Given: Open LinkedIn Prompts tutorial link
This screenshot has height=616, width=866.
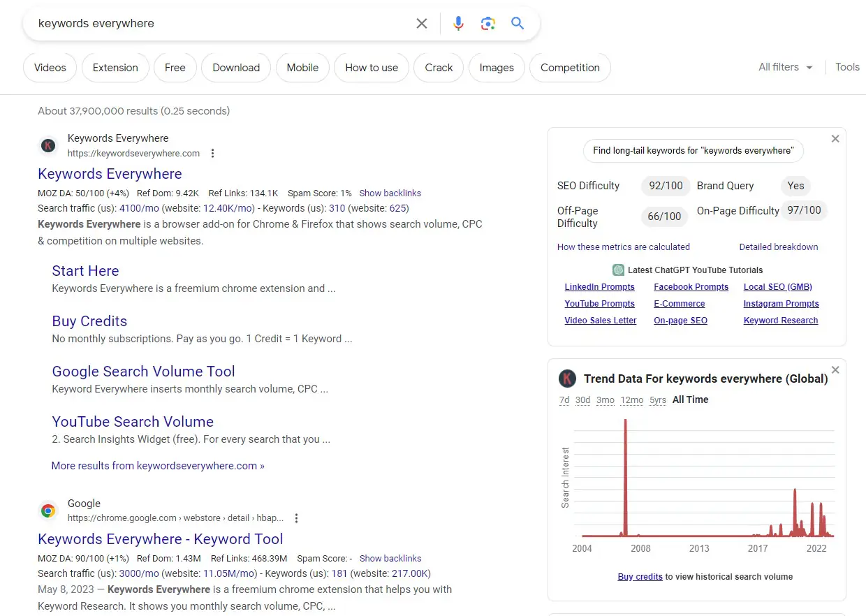Looking at the screenshot, I should click(x=599, y=287).
